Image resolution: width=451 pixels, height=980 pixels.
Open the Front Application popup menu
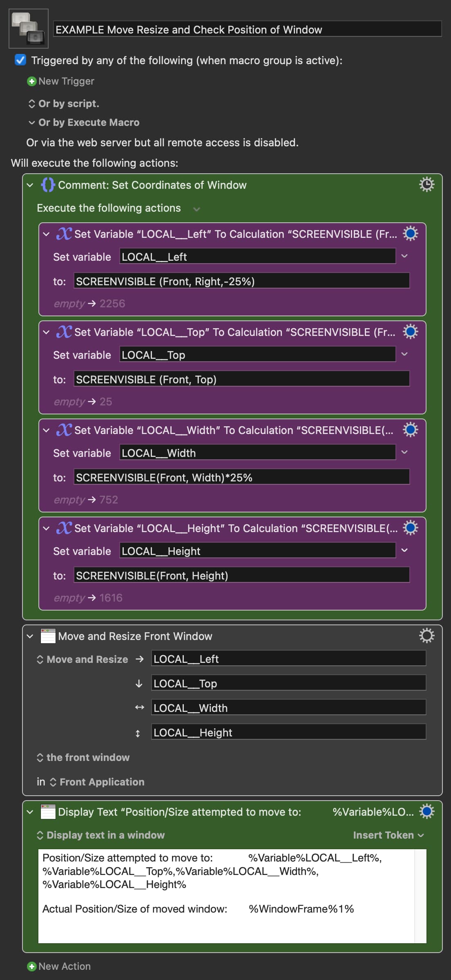pyautogui.click(x=97, y=782)
